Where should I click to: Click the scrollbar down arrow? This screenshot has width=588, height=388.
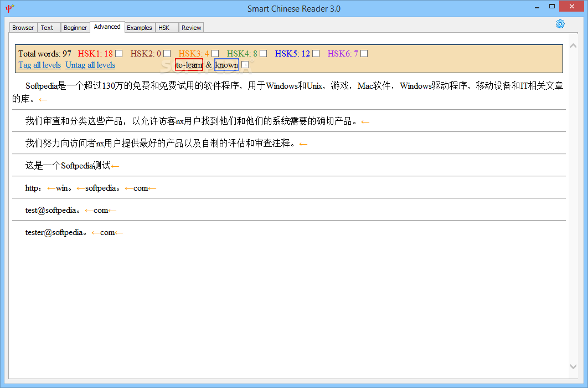tap(574, 366)
